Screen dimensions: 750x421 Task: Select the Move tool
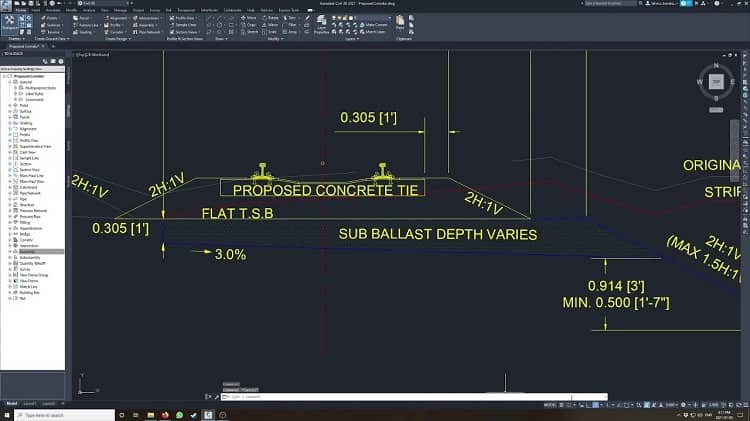tap(249, 18)
